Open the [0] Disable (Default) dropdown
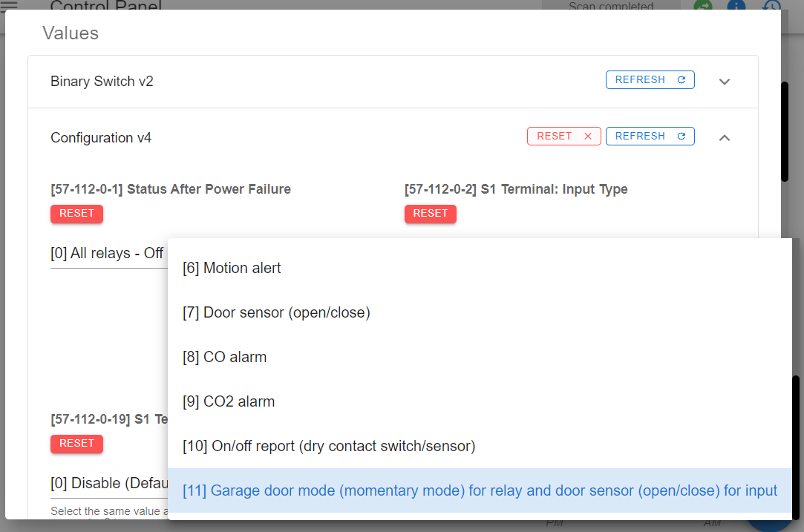 pos(104,483)
